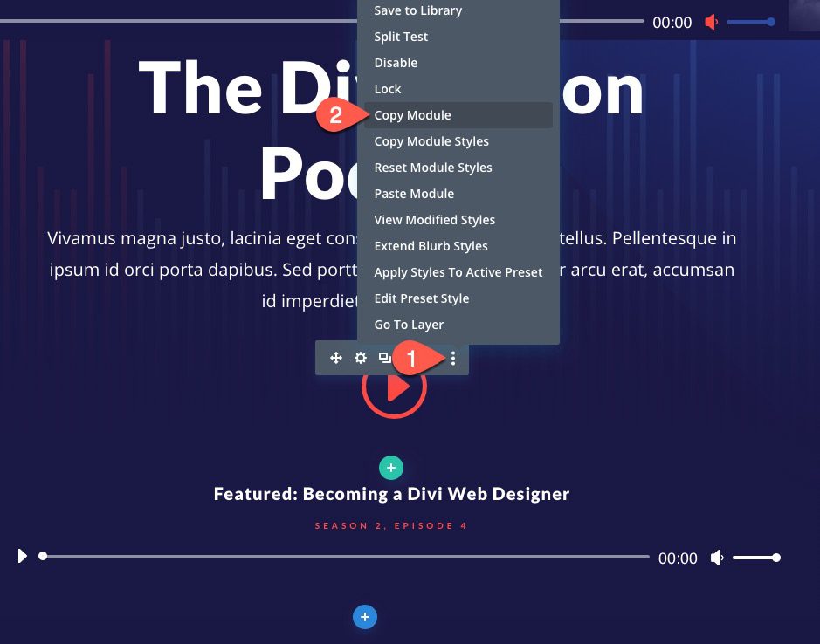Viewport: 820px width, 644px height.
Task: Select Copy Module from the context menu
Action: [x=412, y=114]
